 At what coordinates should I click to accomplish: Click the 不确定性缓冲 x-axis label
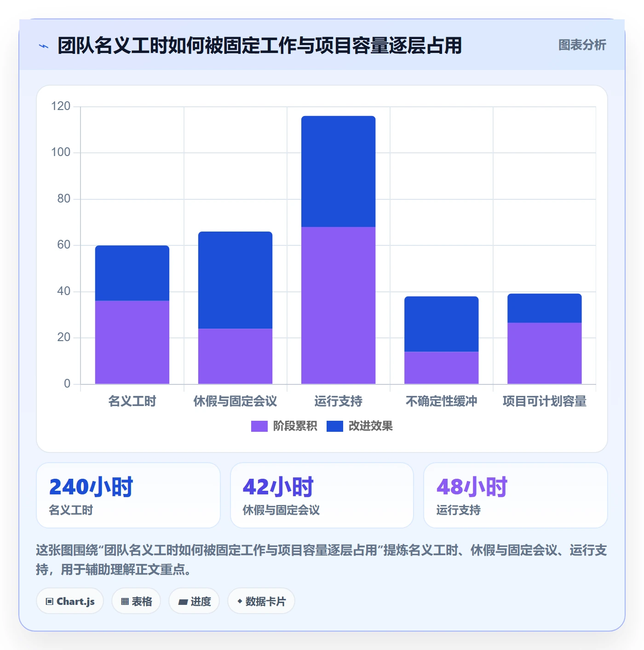click(x=441, y=401)
